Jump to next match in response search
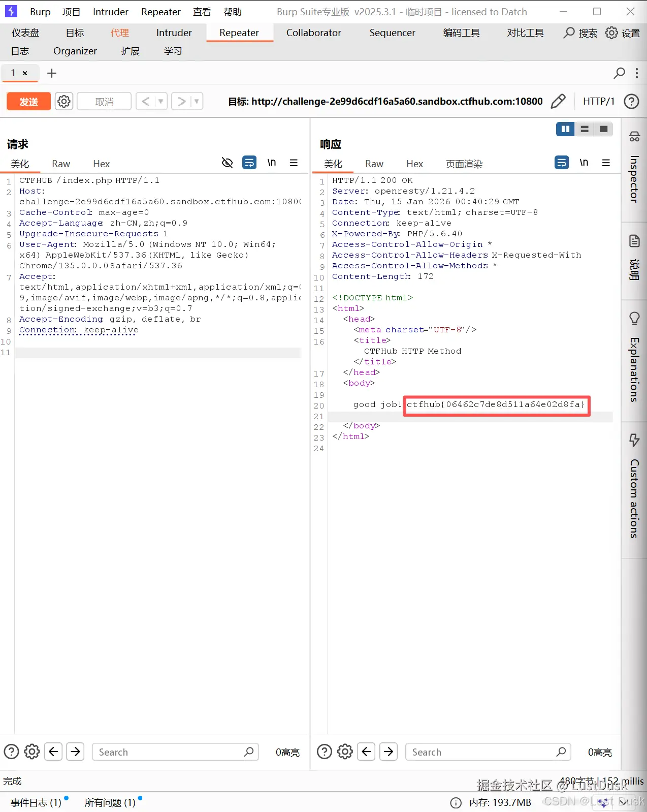 point(389,751)
